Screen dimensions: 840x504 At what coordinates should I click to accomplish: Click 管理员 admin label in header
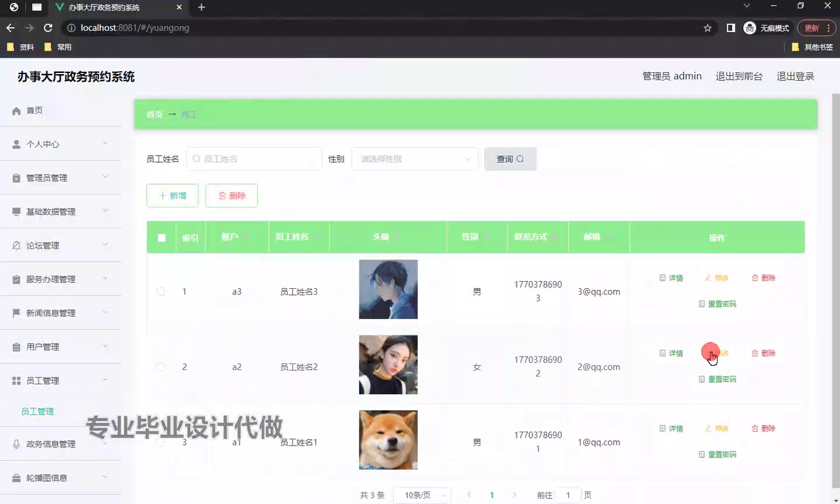(672, 76)
